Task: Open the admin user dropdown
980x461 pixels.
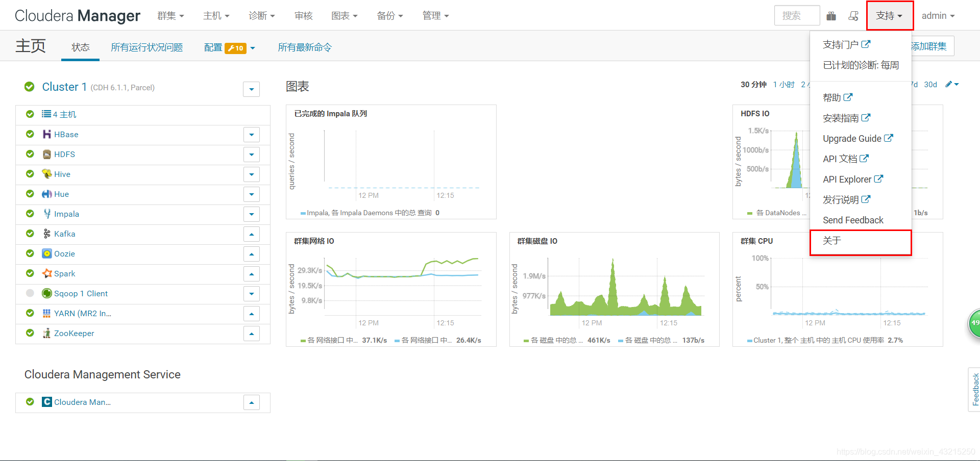Action: [938, 16]
